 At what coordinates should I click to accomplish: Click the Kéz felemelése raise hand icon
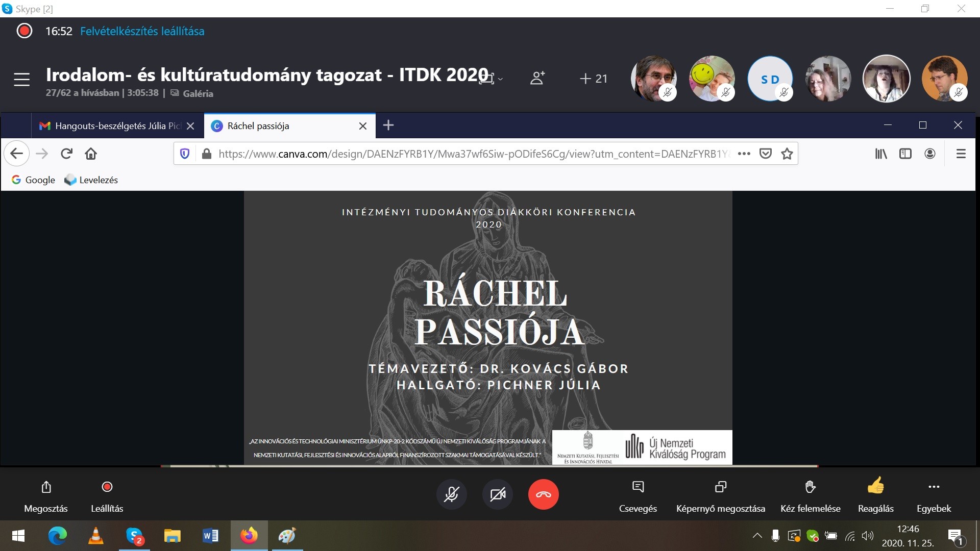point(810,487)
